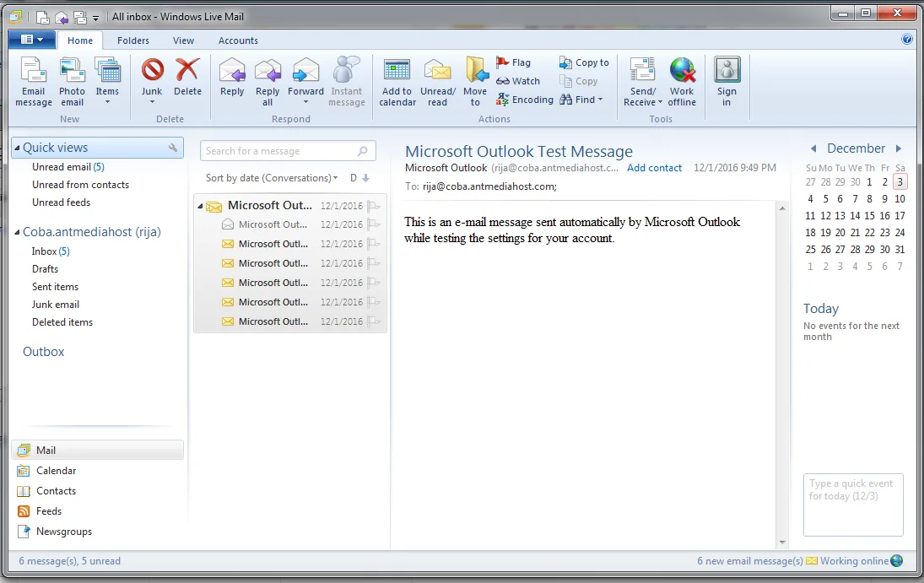Select Unread feeds view
The width and height of the screenshot is (924, 583).
coord(62,202)
